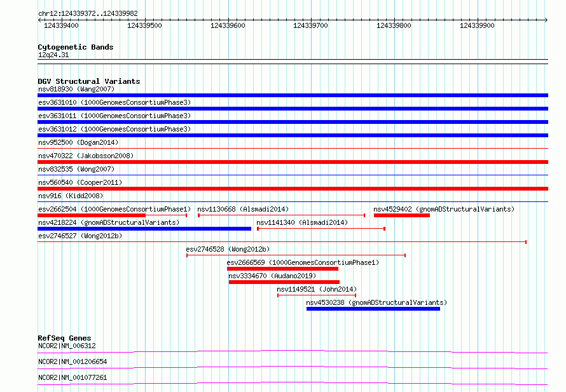This screenshot has height=392, width=566.
Task: Click nsv560540 (Cooper2011) label
Action: pyautogui.click(x=80, y=182)
